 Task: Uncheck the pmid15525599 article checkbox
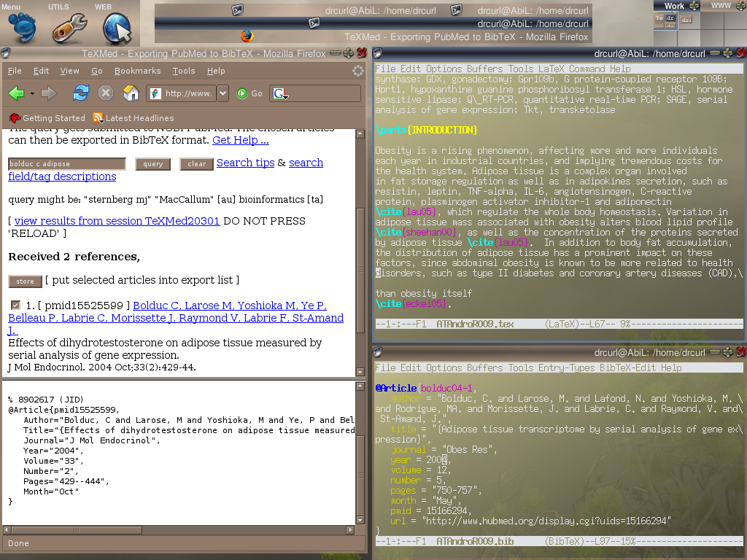pos(15,305)
